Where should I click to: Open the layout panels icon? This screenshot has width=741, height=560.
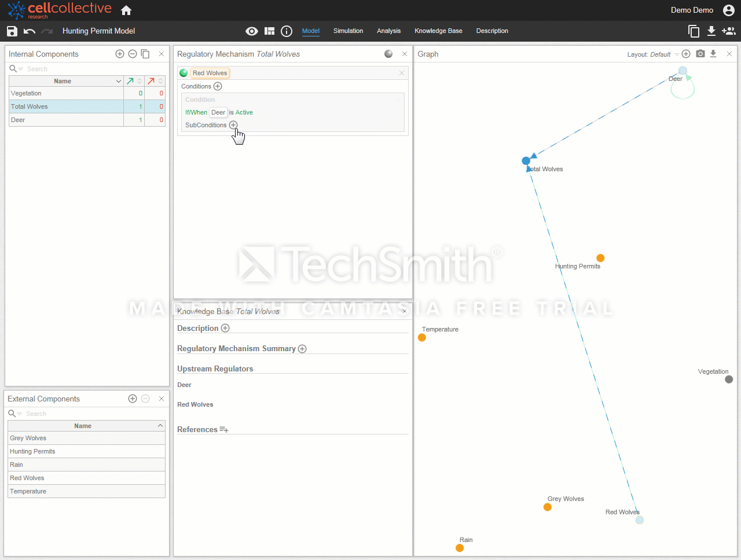pyautogui.click(x=269, y=31)
